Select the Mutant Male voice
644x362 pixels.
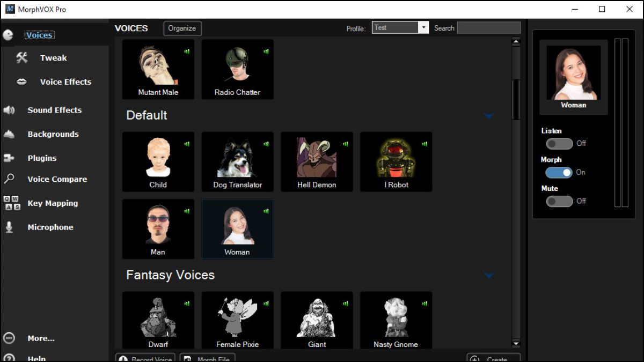point(158,69)
